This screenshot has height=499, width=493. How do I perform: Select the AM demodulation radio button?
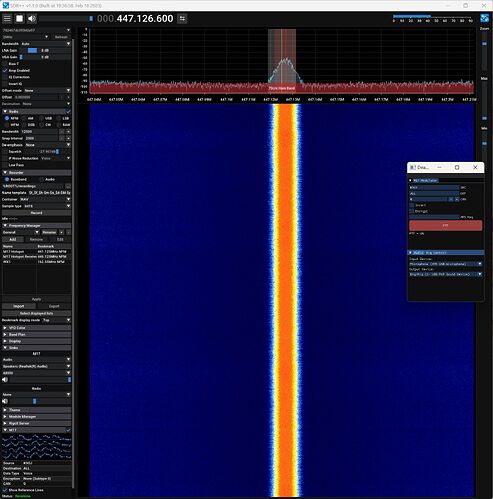click(x=24, y=118)
